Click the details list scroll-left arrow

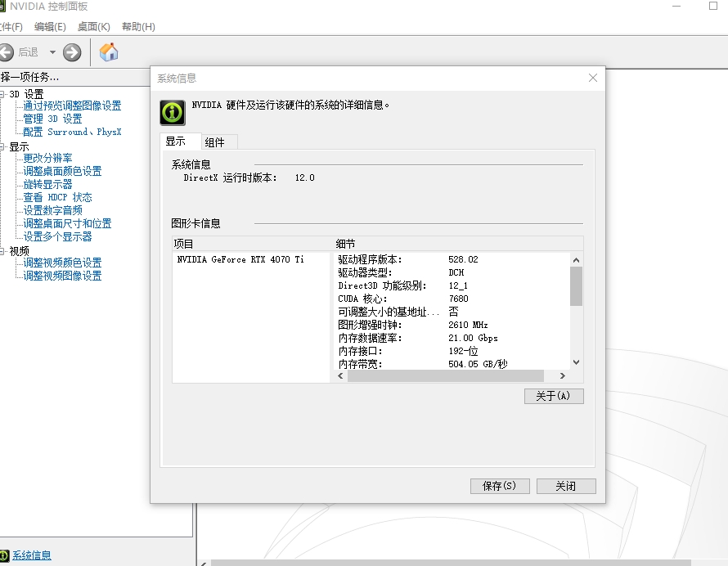[340, 375]
